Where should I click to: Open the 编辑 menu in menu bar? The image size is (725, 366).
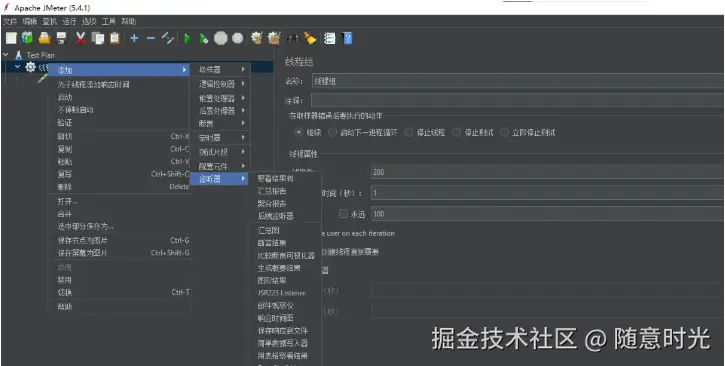click(x=30, y=21)
